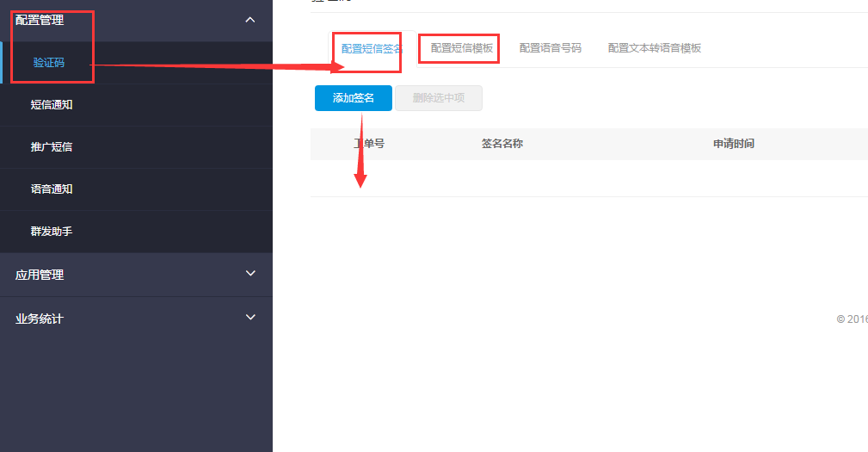Click the 签名名称 column header
868x452 pixels.
click(502, 144)
